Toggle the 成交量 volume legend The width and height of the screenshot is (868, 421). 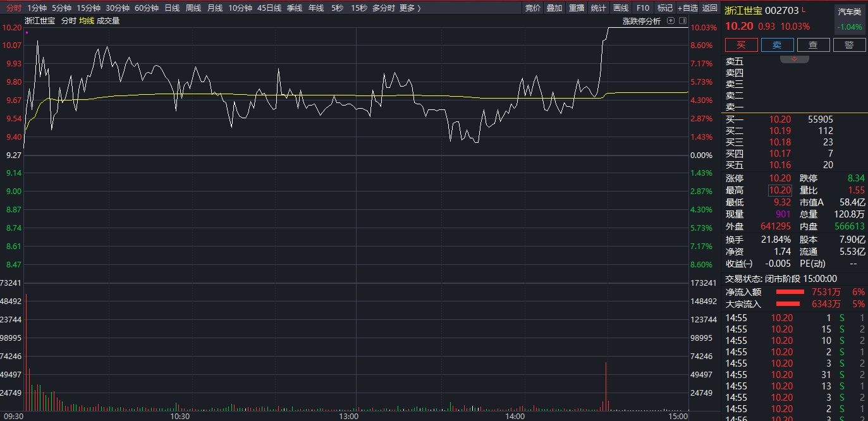[x=108, y=21]
